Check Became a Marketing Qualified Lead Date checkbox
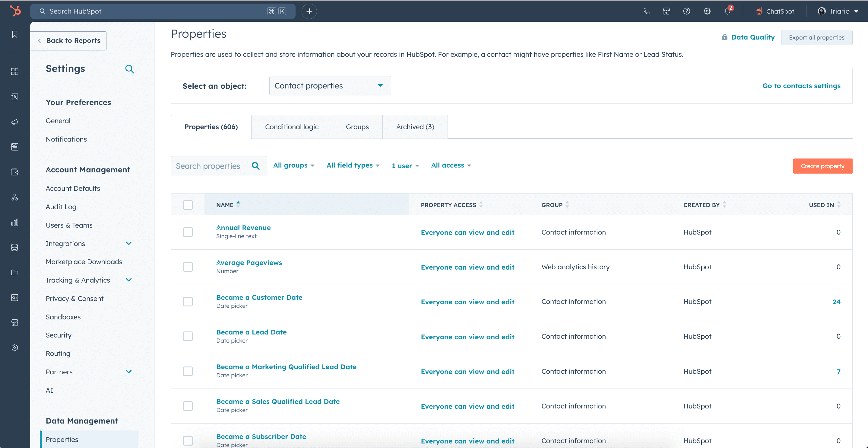This screenshot has height=448, width=868. [x=188, y=371]
